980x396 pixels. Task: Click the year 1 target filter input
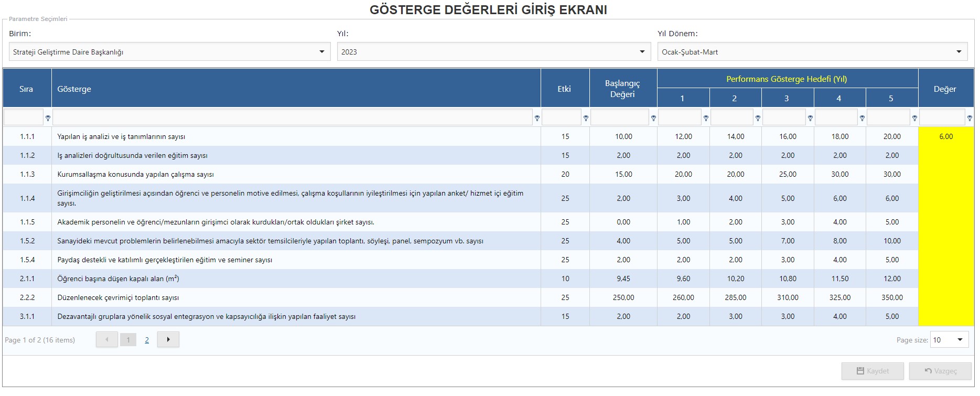tap(680, 117)
